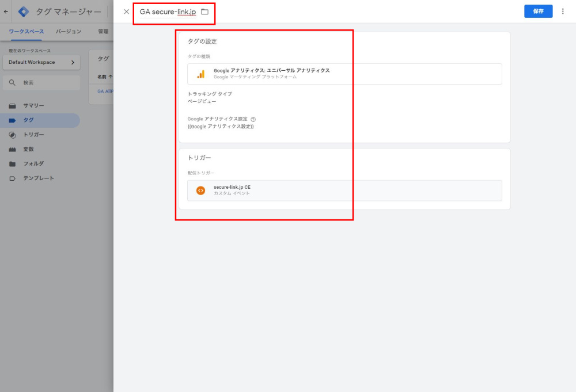Click the サマリー briefcase icon
The image size is (576, 392).
tap(12, 106)
